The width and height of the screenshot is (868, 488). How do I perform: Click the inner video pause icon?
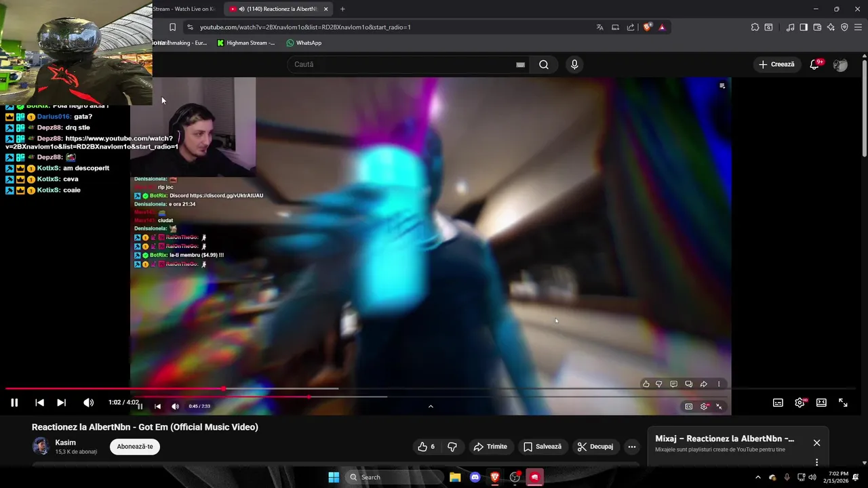tap(140, 406)
